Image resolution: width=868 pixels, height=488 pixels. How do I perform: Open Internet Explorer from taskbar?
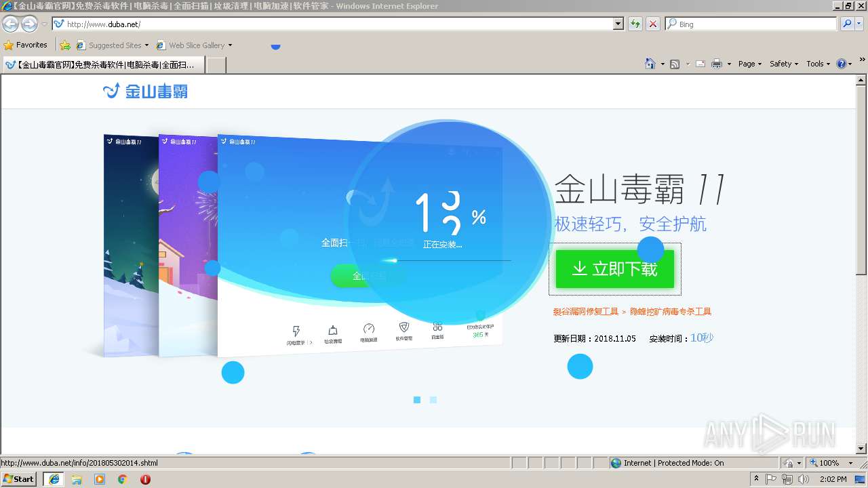click(x=54, y=479)
